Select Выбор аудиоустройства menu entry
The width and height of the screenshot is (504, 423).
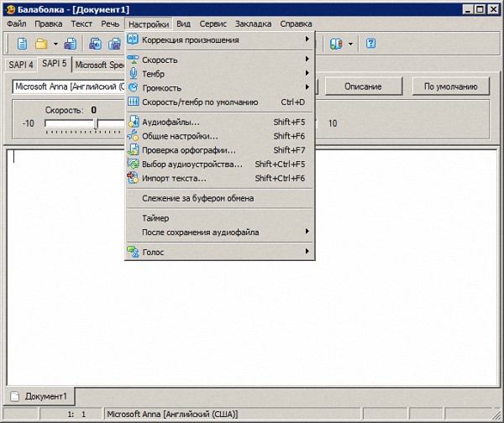192,164
